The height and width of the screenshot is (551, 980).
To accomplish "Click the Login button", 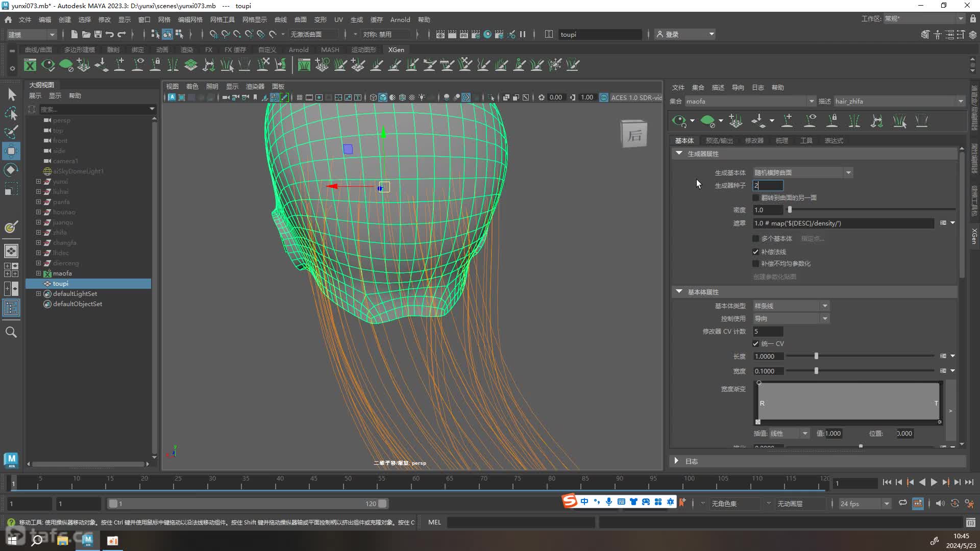I will 685,34.
